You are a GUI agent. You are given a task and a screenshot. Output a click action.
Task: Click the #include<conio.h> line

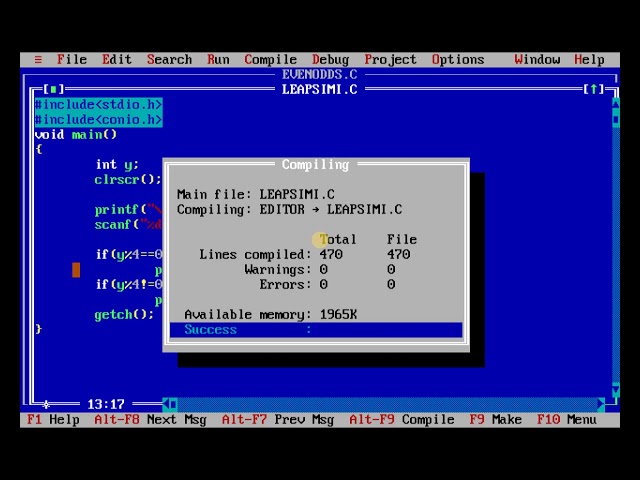coord(98,120)
